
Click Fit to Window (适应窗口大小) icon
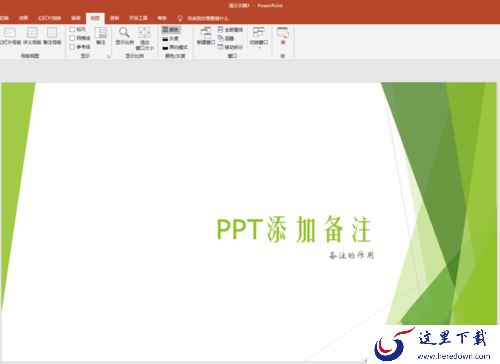point(144,38)
